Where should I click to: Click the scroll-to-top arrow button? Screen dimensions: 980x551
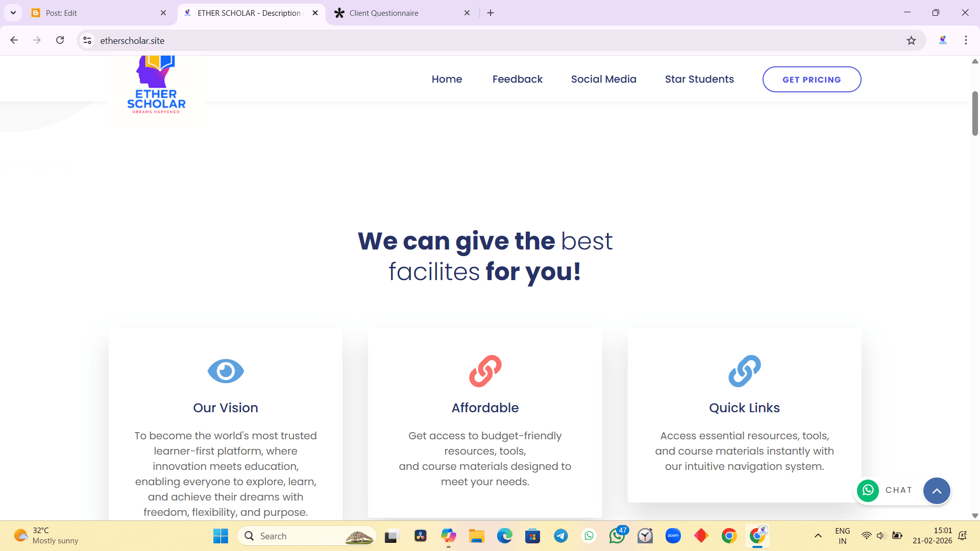coord(937,491)
